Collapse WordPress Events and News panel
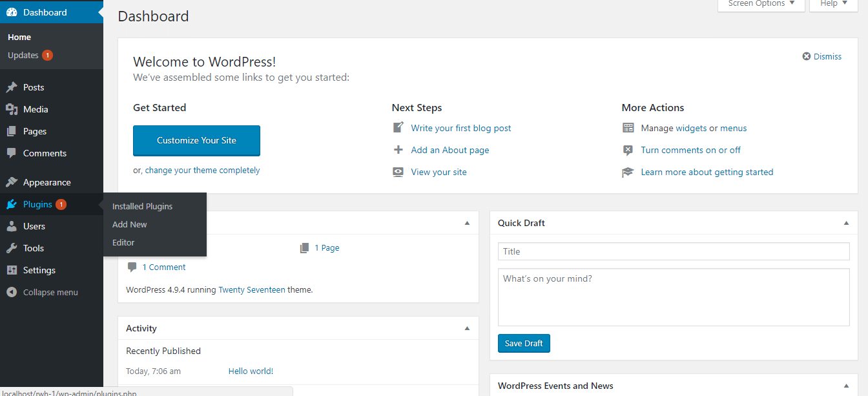868x396 pixels. (847, 386)
